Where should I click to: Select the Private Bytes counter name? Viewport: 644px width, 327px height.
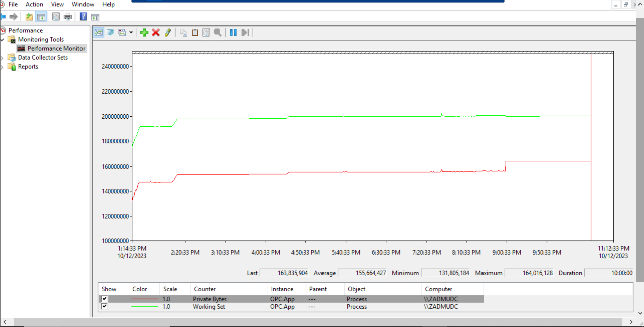tap(210, 299)
